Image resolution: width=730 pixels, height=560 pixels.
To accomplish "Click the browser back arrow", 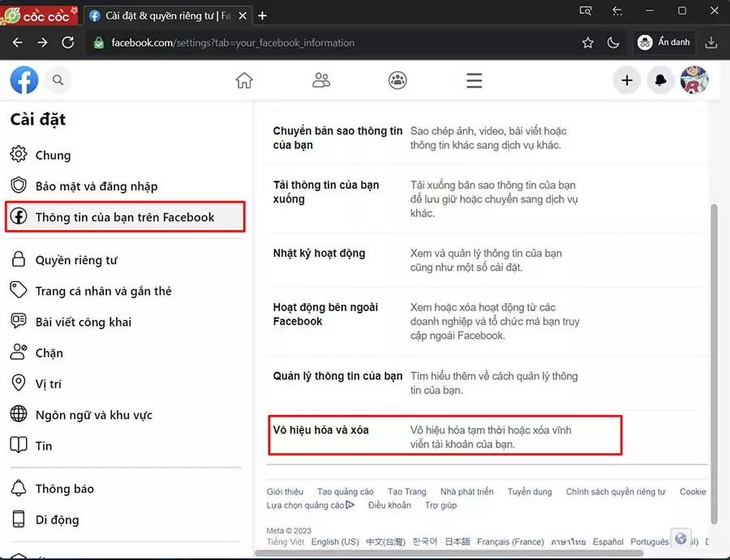I will tap(17, 42).
